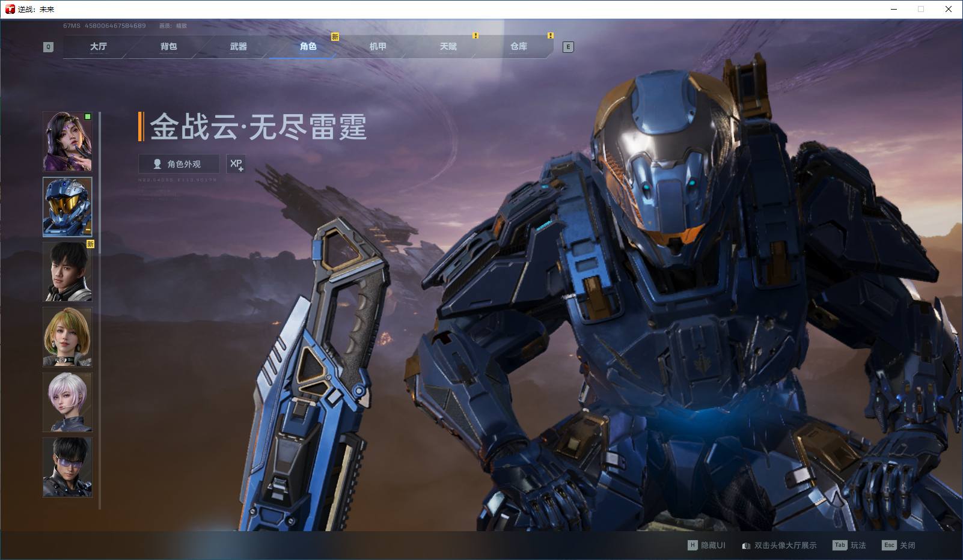
Task: Open the 角色外观 appearance button
Action: tap(179, 164)
